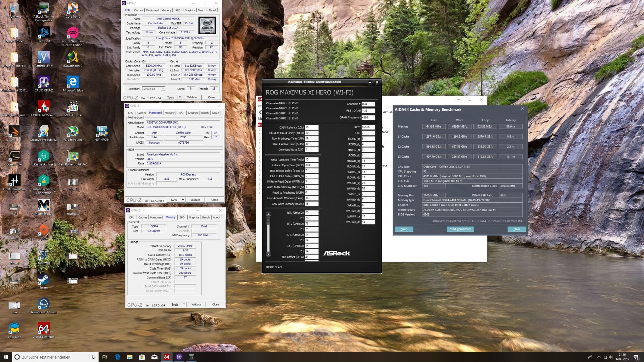This screenshot has width=644, height=362.
Task: Click Refresh Cycle Time (tRFC) field
Action: click(311, 165)
